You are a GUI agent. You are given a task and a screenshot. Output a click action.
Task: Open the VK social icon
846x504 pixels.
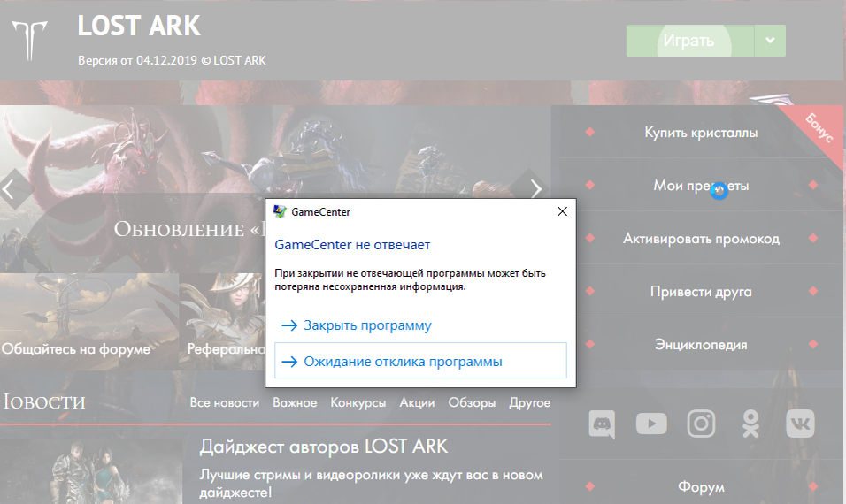click(x=800, y=424)
